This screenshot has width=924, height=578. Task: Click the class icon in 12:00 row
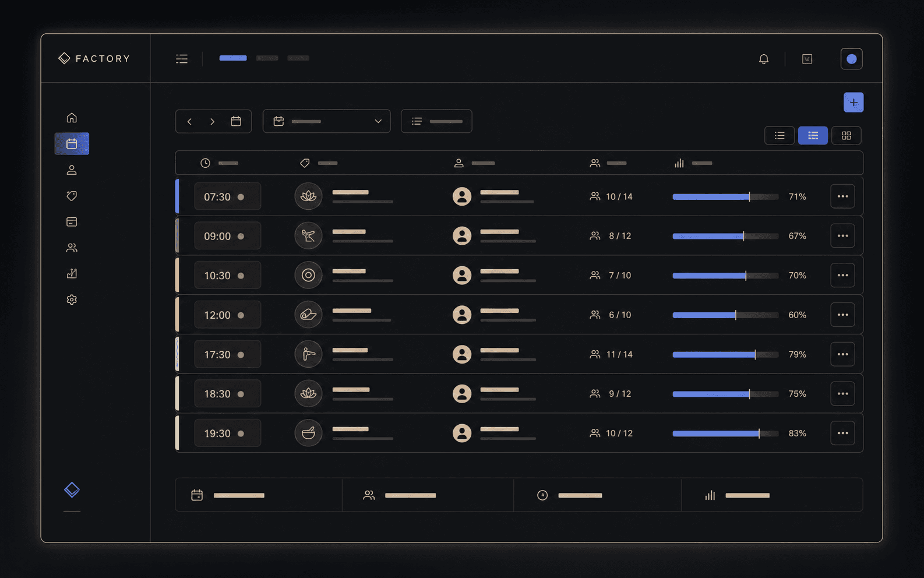coord(308,315)
